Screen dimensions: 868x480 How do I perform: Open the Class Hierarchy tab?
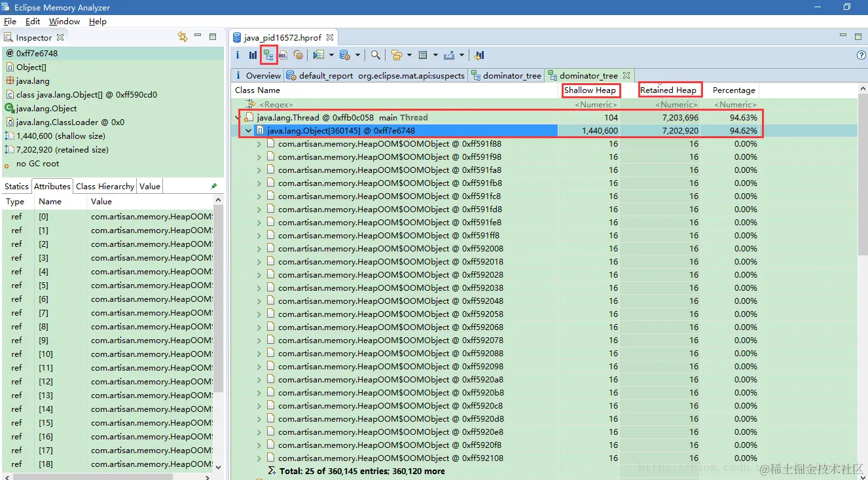point(105,186)
